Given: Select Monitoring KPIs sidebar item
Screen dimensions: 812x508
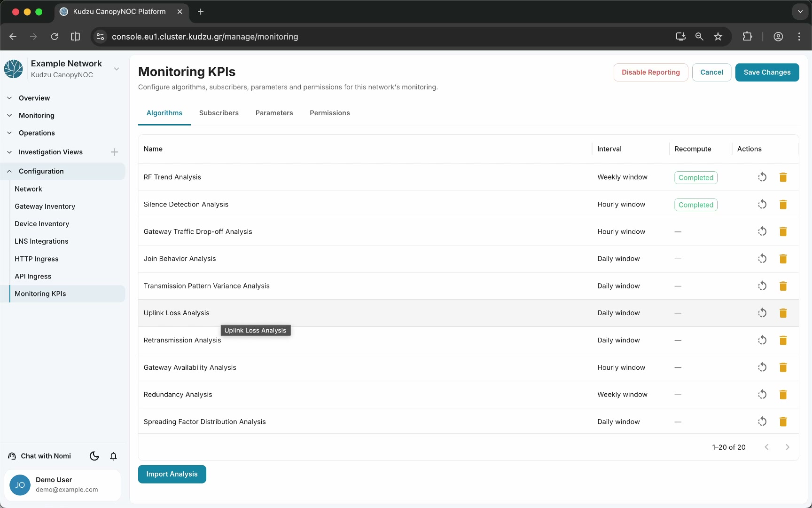Looking at the screenshot, I should pos(67,294).
